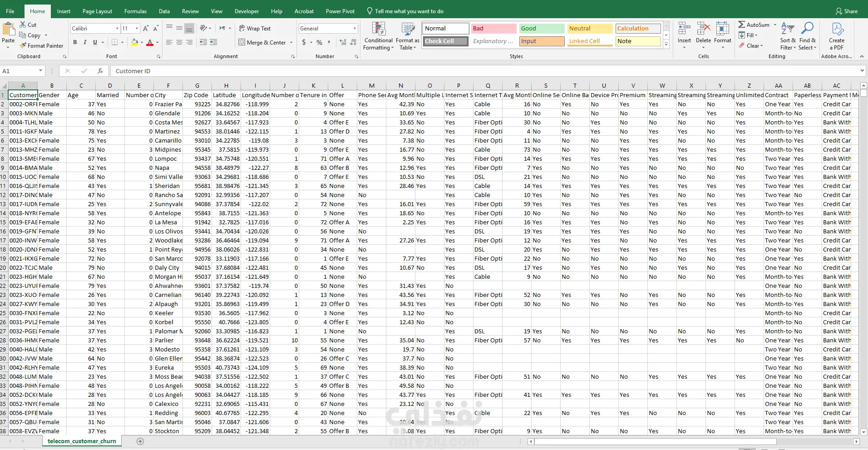Open the font size dropdown showing 11

137,28
